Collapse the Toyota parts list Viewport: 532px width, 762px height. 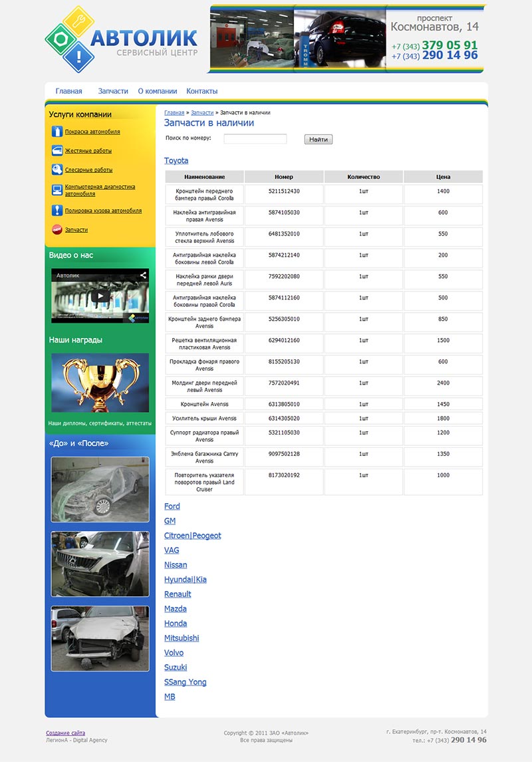pos(176,160)
